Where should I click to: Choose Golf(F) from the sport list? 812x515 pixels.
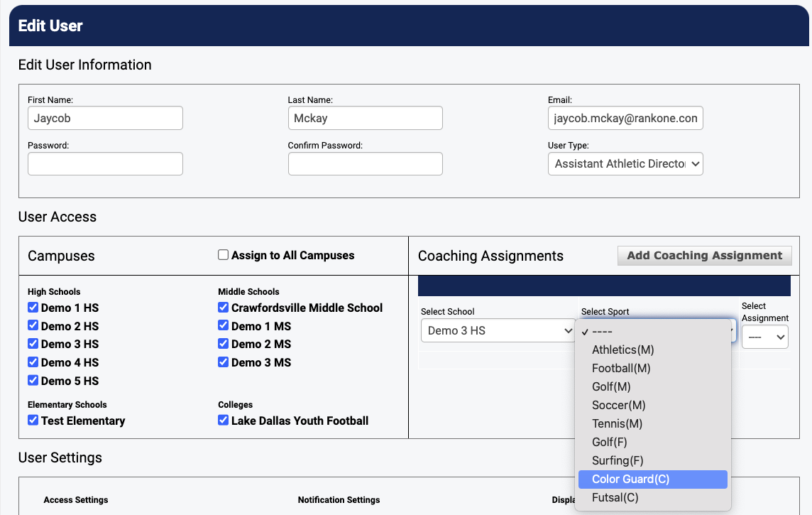[652, 442]
